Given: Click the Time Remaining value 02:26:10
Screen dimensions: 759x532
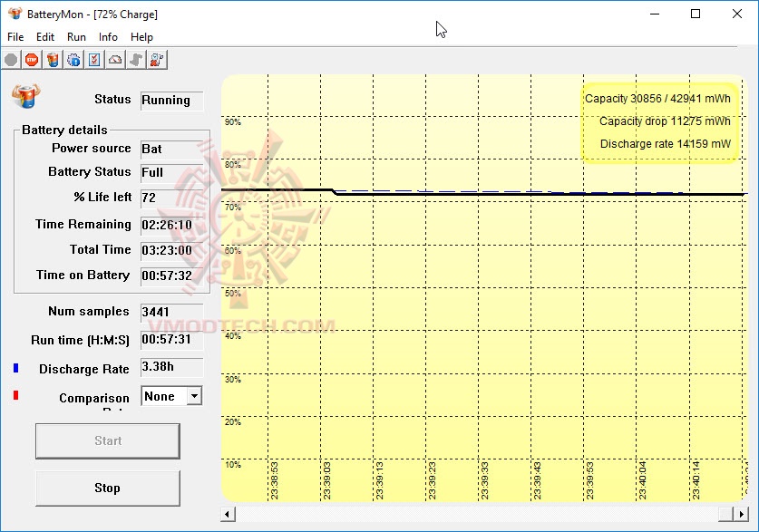Looking at the screenshot, I should 171,226.
